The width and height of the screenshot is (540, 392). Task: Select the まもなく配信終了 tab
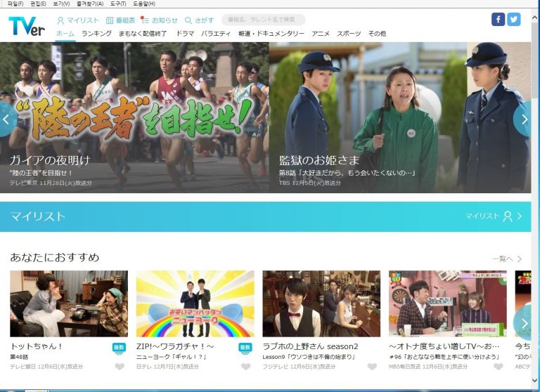click(x=143, y=34)
